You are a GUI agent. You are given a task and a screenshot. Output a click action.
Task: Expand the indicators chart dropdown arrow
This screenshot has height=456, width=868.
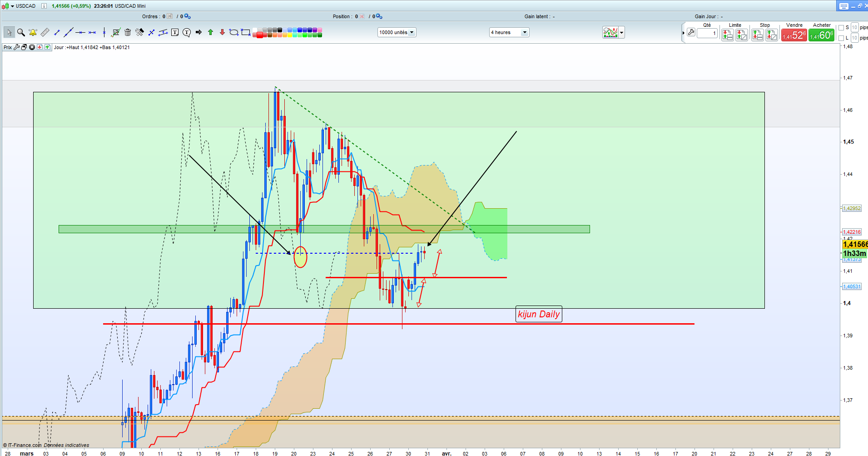[621, 32]
